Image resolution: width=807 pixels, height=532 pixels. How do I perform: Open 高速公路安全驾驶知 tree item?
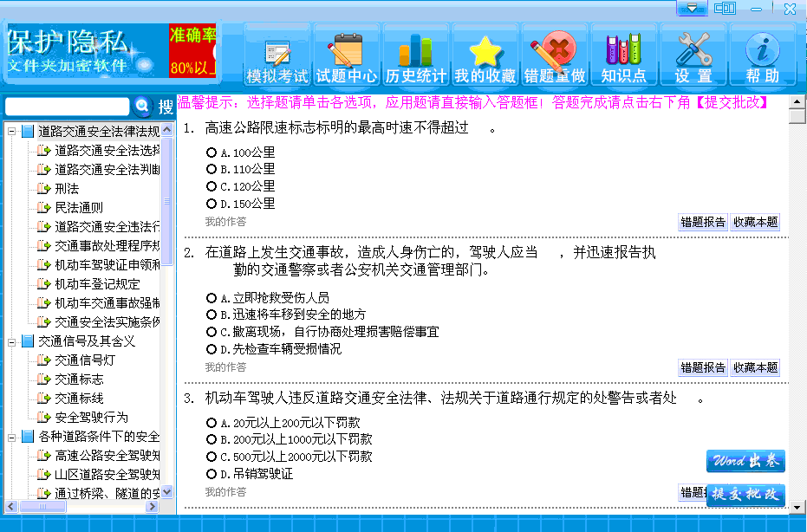107,456
